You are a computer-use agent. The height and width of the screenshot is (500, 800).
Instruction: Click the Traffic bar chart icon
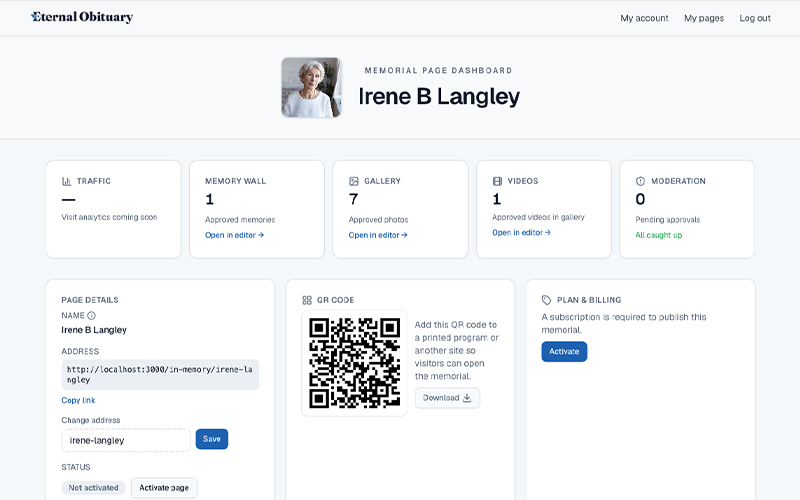pyautogui.click(x=66, y=181)
